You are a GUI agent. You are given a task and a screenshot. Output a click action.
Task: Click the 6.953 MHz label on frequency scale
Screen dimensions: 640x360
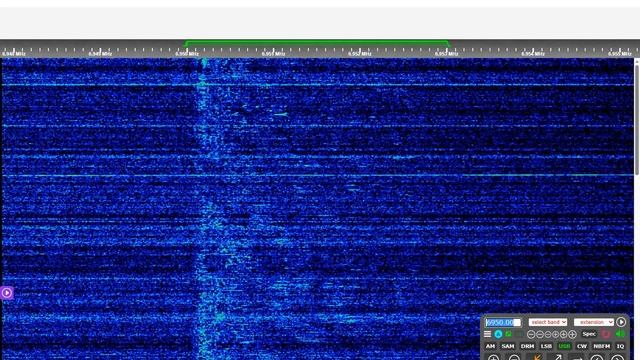[x=446, y=53]
